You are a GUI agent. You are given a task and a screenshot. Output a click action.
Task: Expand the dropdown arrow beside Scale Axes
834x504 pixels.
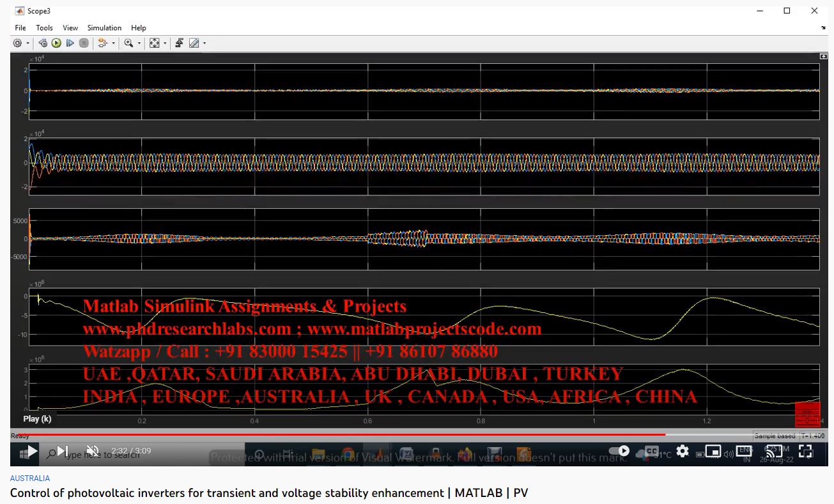pyautogui.click(x=165, y=43)
